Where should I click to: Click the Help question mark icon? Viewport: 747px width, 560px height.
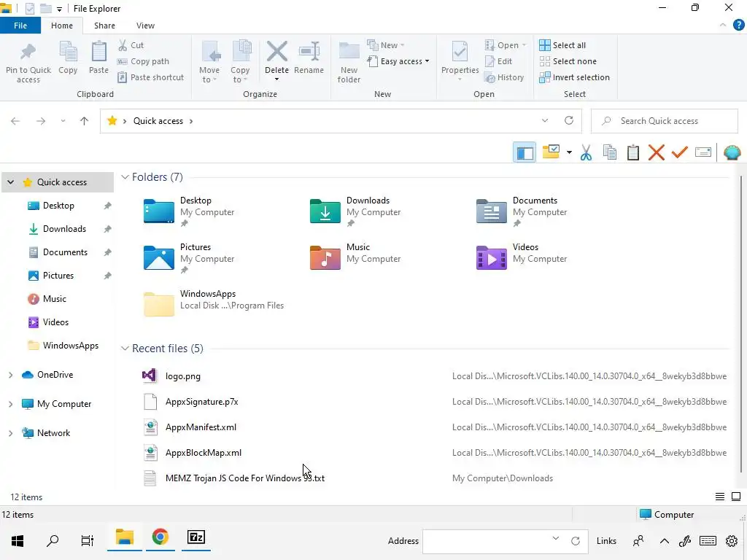738,26
